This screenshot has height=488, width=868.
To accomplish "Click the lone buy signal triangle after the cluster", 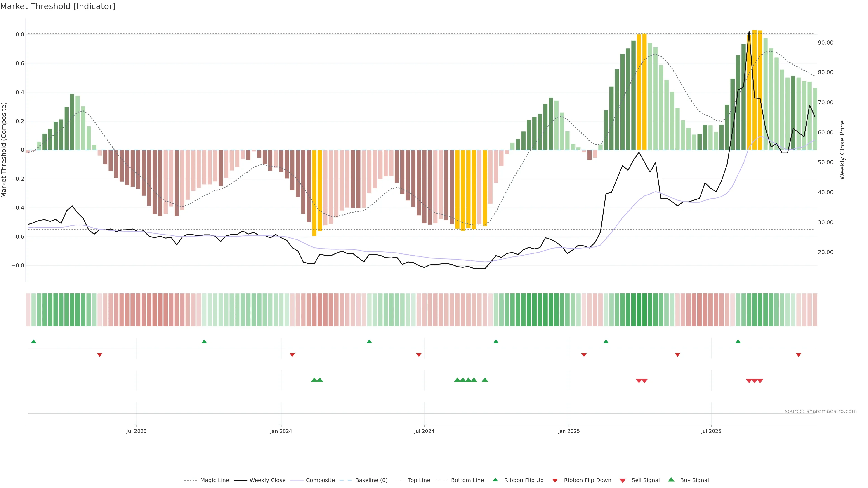I will pyautogui.click(x=485, y=380).
